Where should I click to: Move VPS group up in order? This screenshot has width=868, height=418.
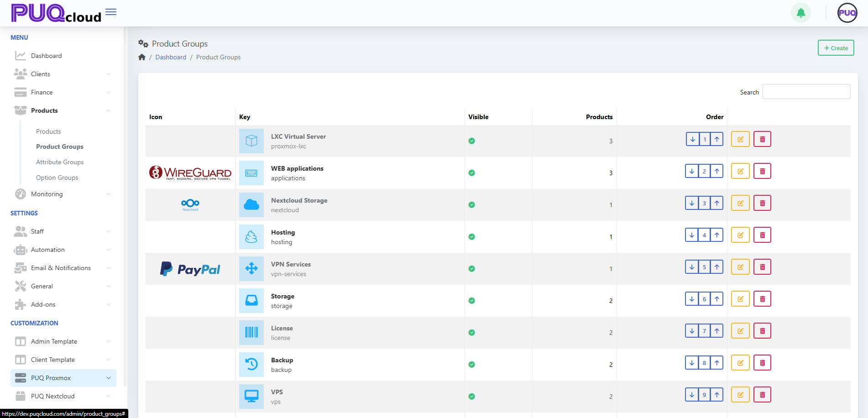tap(717, 395)
